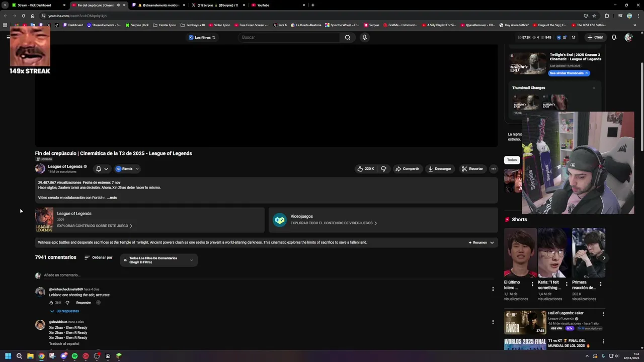Image resolution: width=644 pixels, height=362 pixels.
Task: Open 'Explorar todo el contenido de videojuegos' link
Action: coord(334,223)
